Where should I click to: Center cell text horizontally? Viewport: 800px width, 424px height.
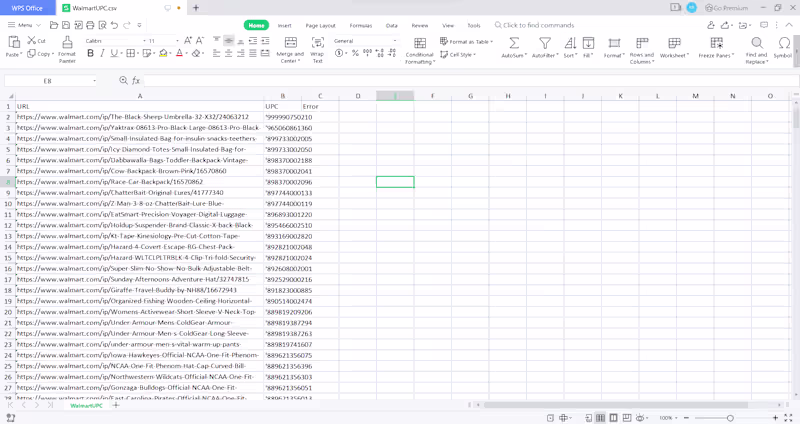click(229, 53)
